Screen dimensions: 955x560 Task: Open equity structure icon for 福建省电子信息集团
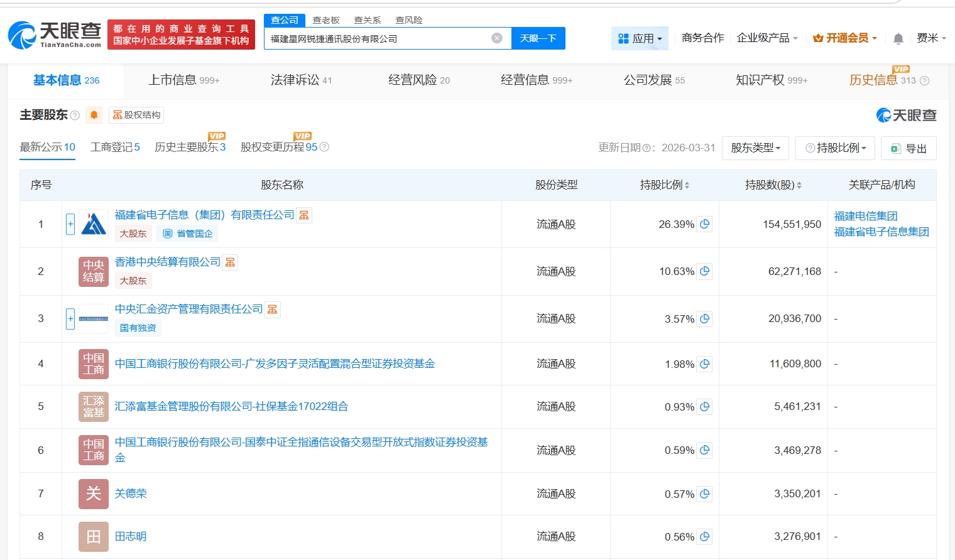[x=304, y=215]
